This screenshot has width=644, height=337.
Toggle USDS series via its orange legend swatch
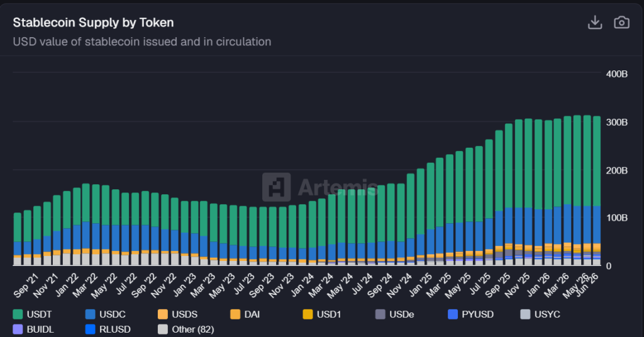[x=163, y=314]
